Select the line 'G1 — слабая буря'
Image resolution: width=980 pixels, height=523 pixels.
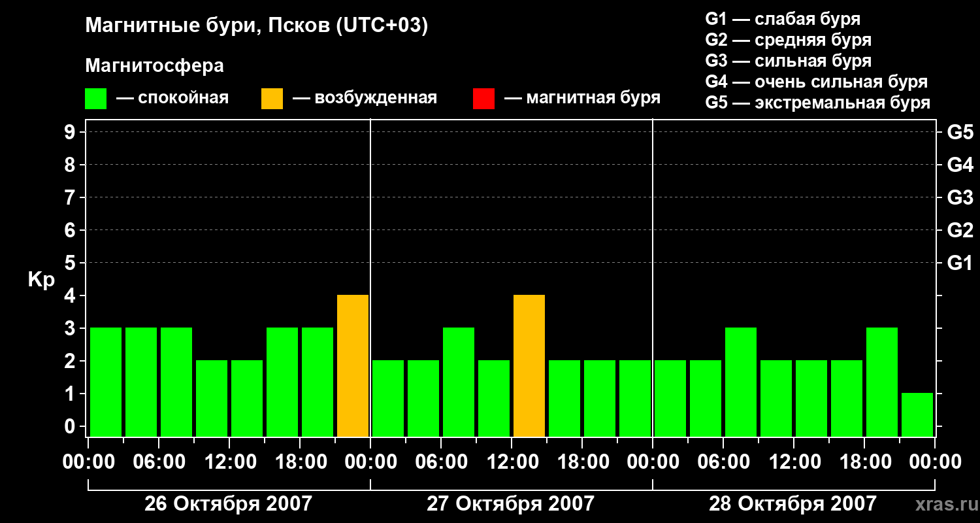pyautogui.click(x=783, y=19)
